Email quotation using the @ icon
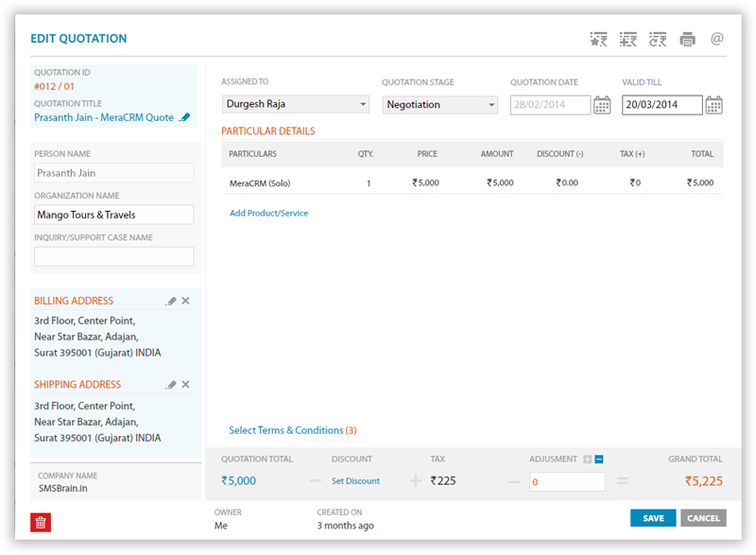 click(716, 39)
